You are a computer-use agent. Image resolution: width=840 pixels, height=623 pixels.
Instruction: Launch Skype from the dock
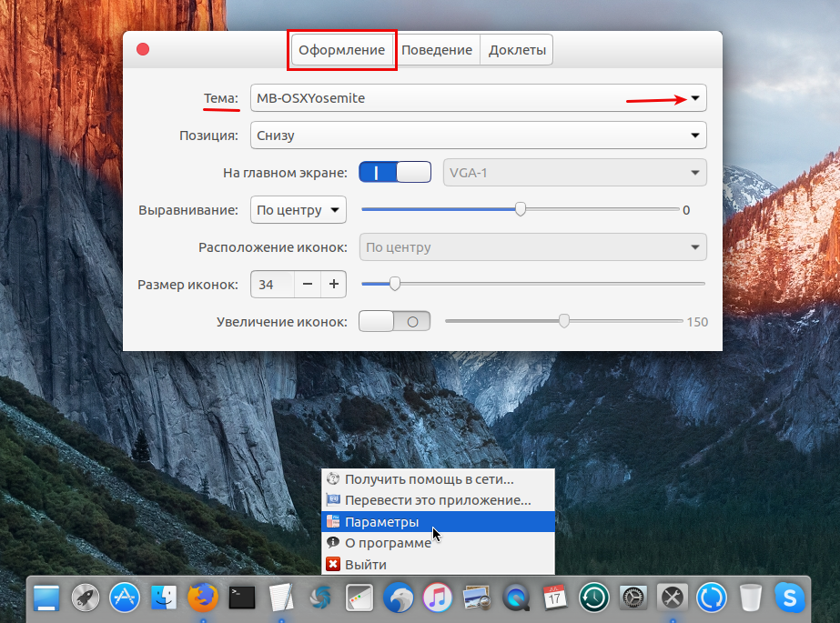[x=790, y=598]
